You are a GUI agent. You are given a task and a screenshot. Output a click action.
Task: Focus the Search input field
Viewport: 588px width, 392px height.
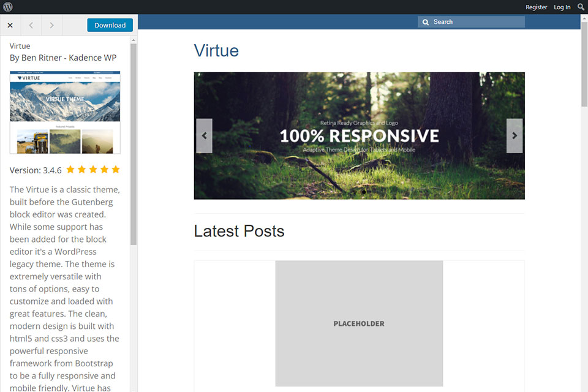coord(471,22)
